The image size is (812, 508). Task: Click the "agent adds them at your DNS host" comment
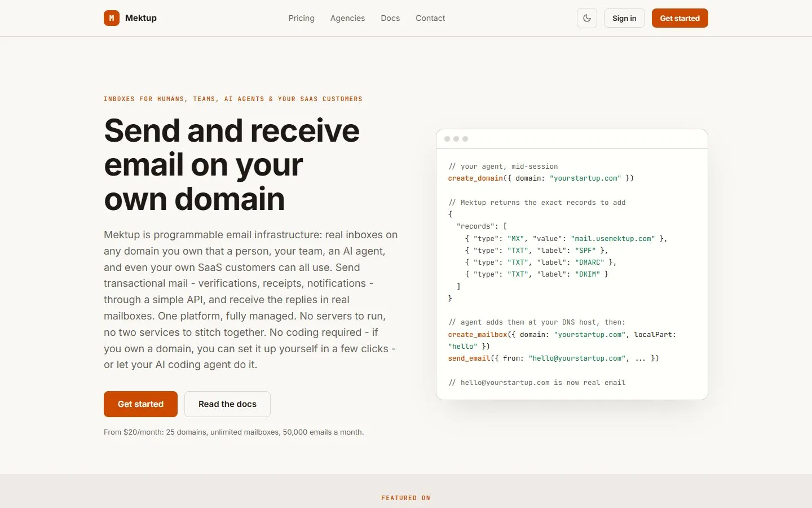(537, 322)
